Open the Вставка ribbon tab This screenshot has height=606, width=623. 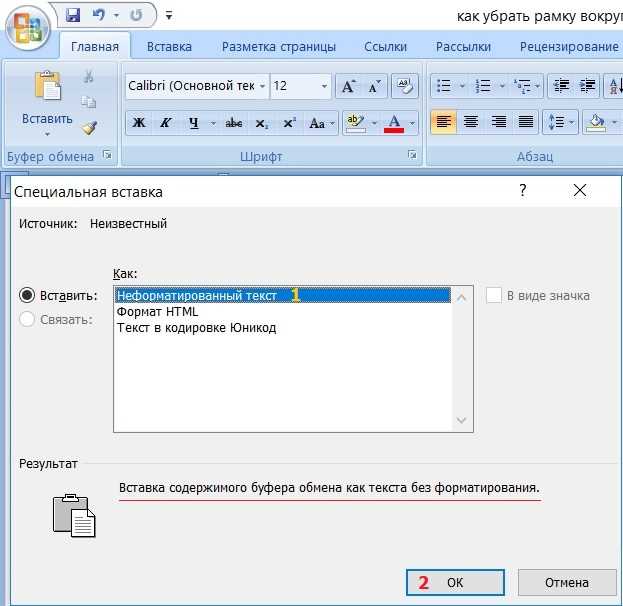(x=169, y=46)
